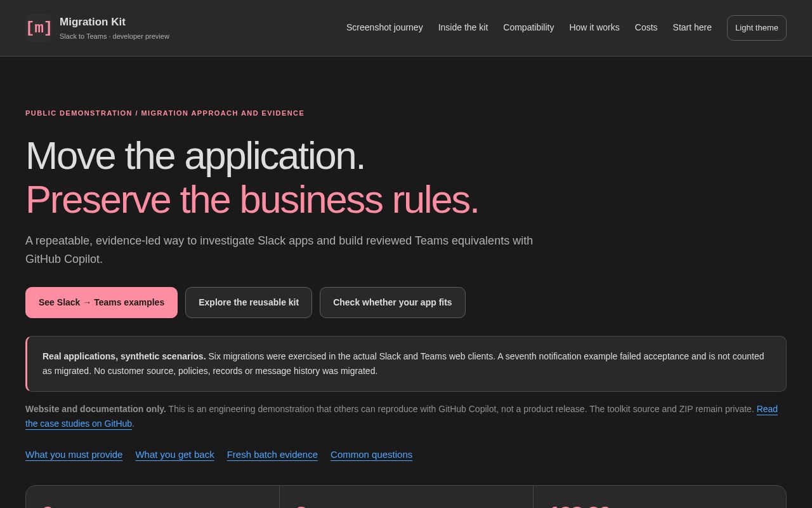The height and width of the screenshot is (508, 812).
Task: Open Read the case studies on GitHub link
Action: tap(767, 409)
